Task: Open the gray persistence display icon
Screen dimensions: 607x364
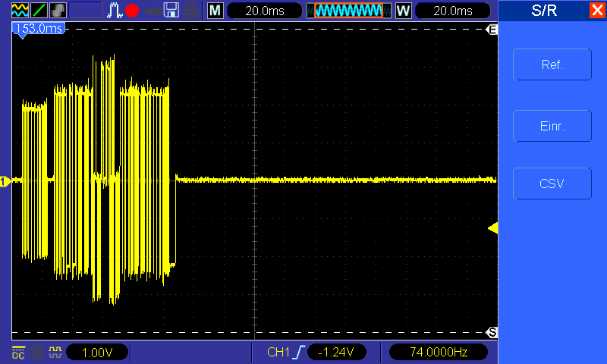Action: click(58, 10)
